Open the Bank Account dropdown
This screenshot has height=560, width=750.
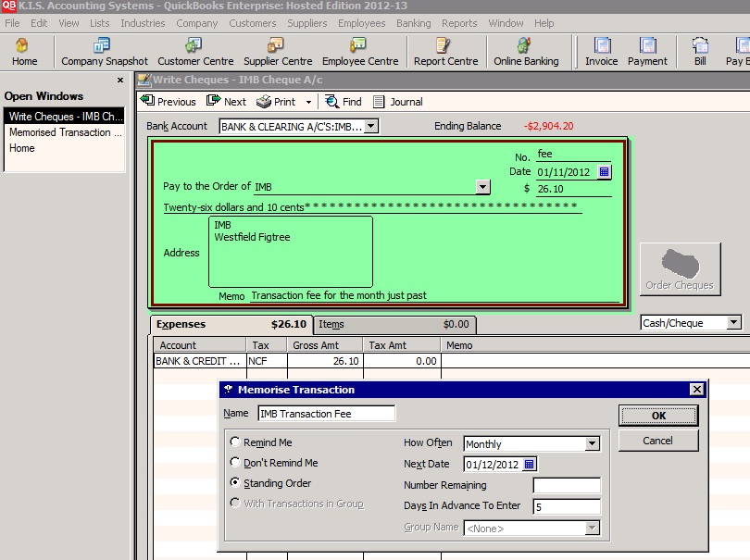coord(370,126)
